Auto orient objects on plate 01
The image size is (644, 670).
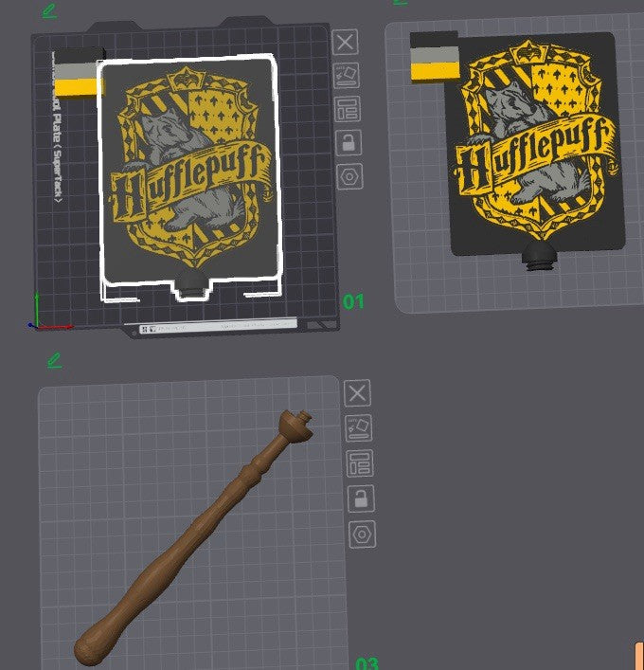point(347,76)
